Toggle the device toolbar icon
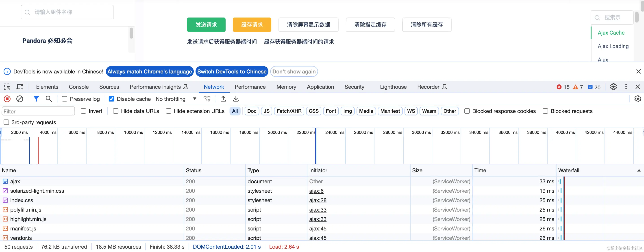 pos(20,87)
